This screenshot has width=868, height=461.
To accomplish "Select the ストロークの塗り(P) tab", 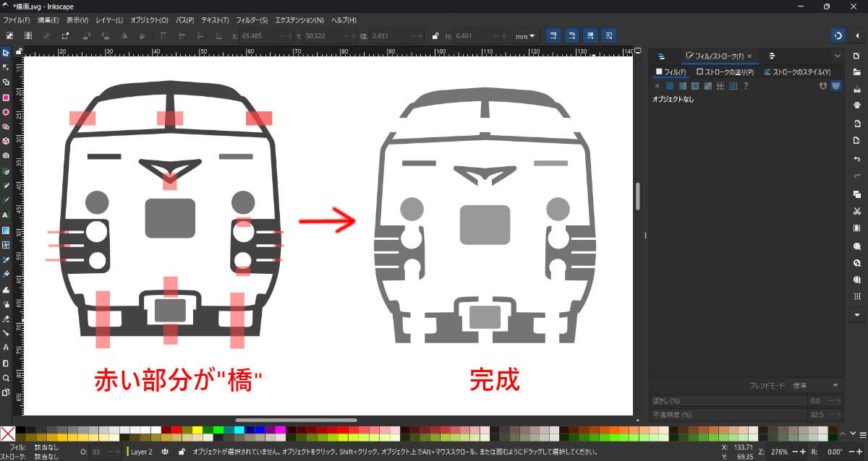I will (x=725, y=72).
